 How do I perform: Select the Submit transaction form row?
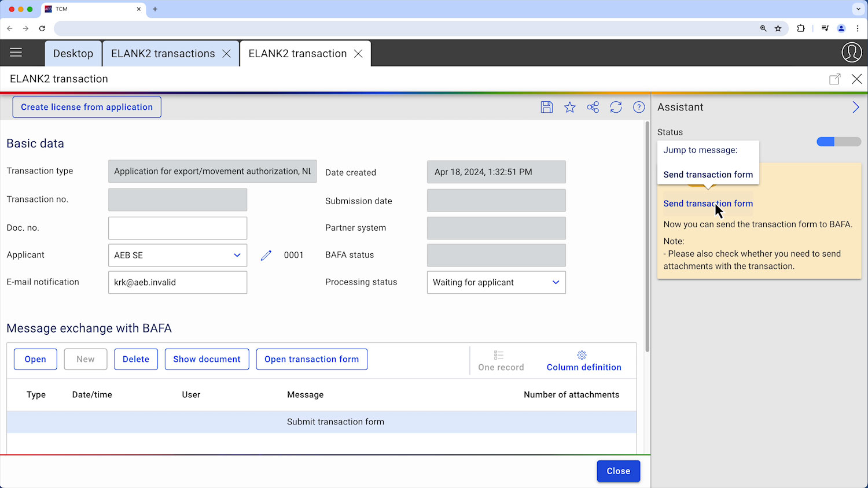(336, 422)
